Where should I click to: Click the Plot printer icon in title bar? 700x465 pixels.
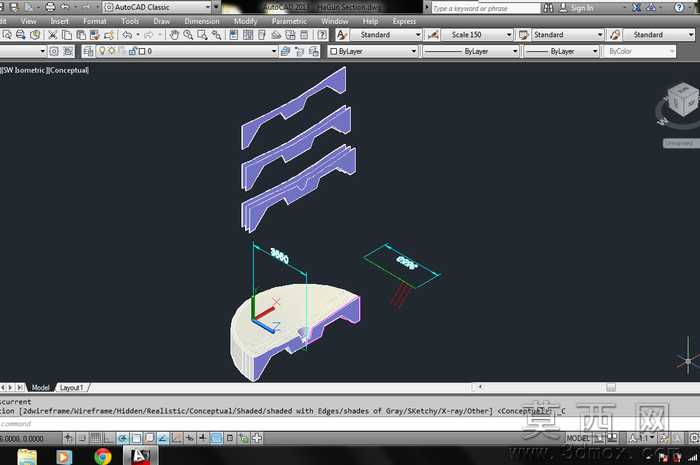coord(50,7)
